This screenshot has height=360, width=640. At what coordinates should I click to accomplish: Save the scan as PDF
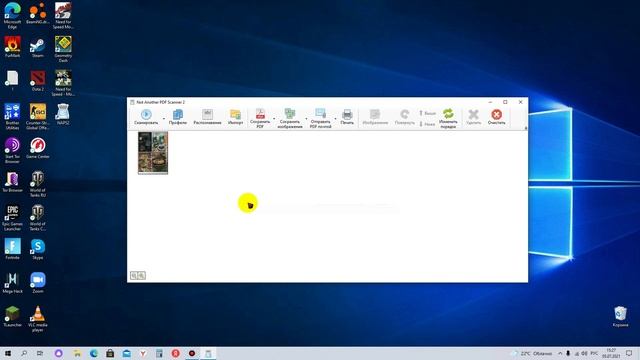(x=260, y=118)
